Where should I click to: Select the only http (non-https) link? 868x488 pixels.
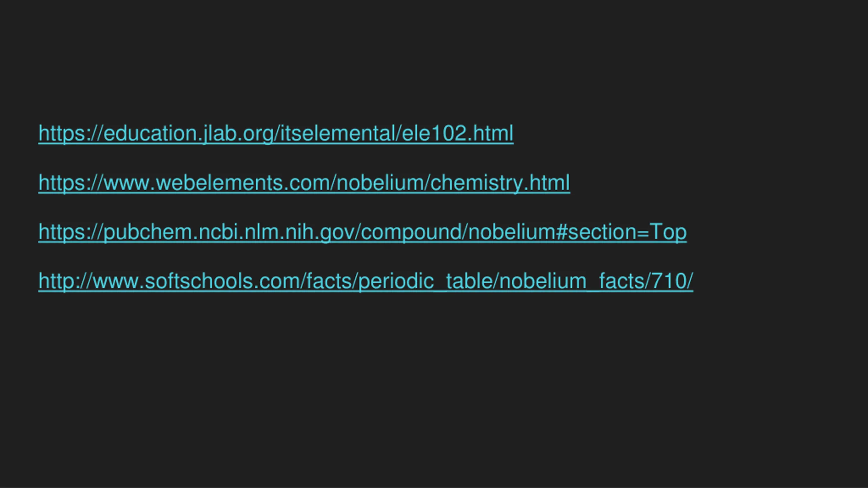coord(366,281)
